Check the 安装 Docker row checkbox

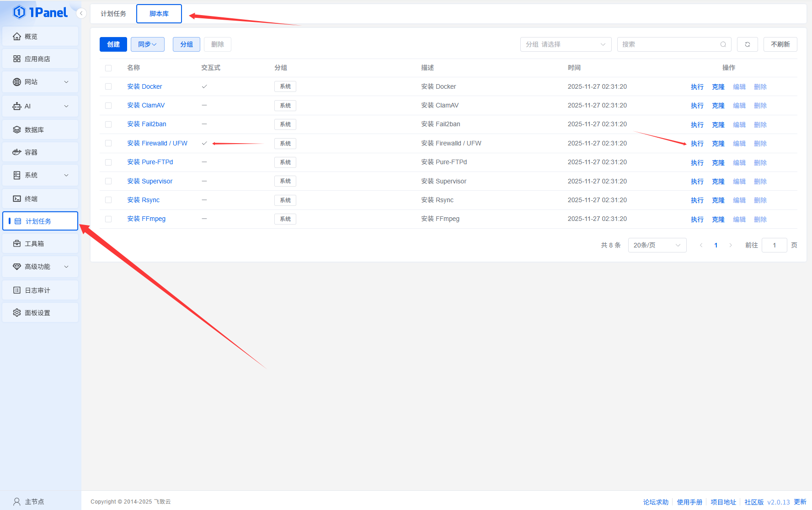point(108,86)
